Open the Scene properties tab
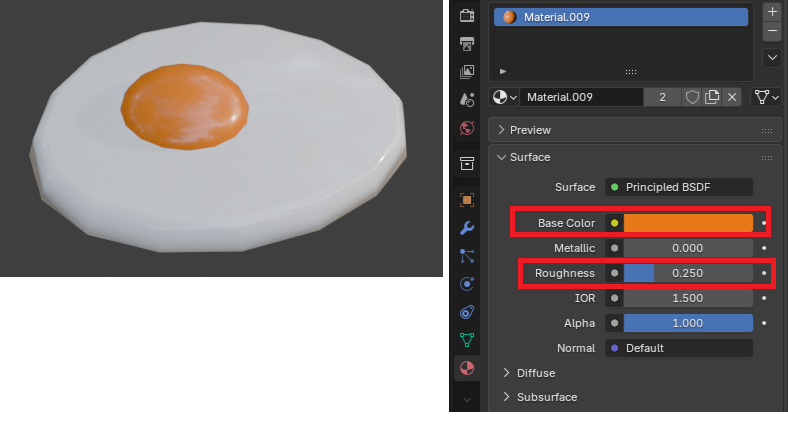 (467, 100)
